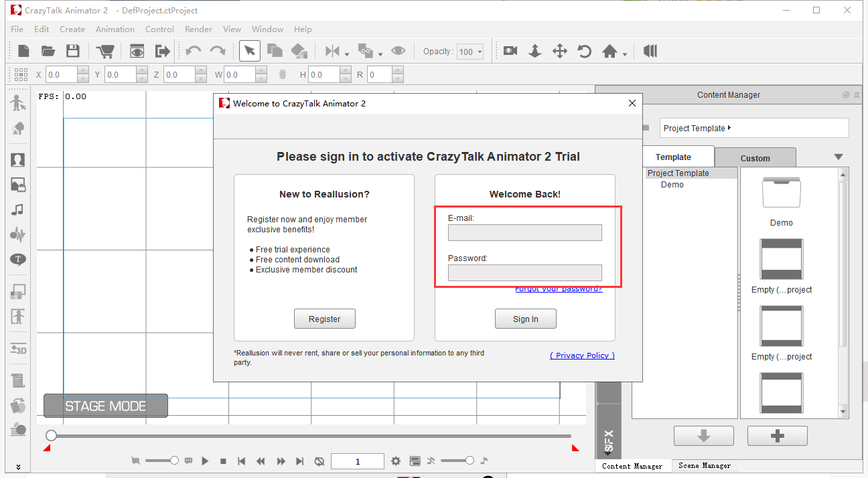The height and width of the screenshot is (478, 868).
Task: Toggle the eye visibility icon in the toolbar
Action: coord(399,51)
